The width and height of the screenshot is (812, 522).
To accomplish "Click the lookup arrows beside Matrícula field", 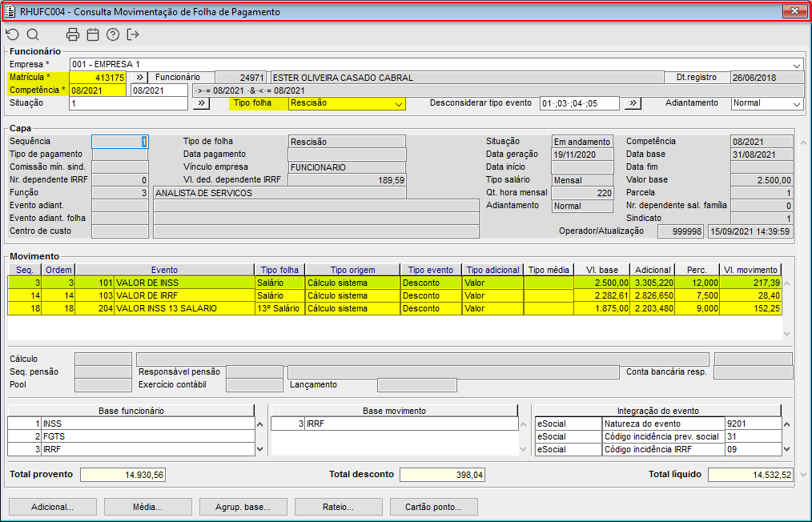I will pos(139,78).
